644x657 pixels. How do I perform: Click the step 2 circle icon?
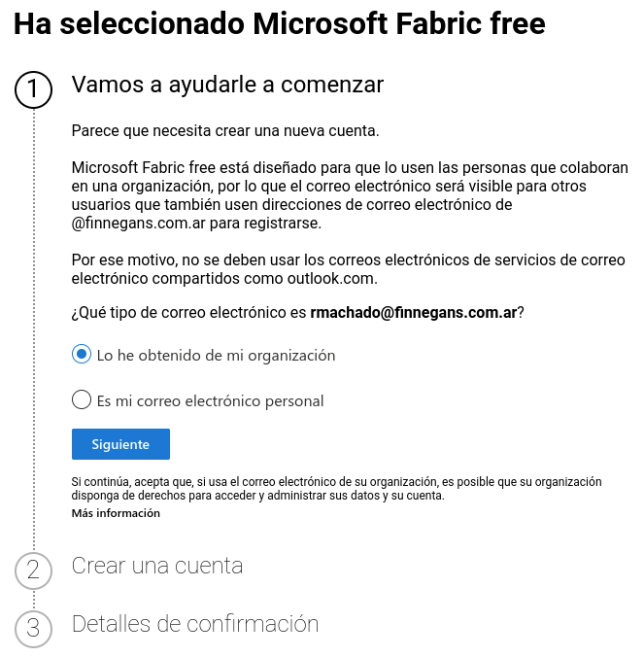tap(33, 571)
